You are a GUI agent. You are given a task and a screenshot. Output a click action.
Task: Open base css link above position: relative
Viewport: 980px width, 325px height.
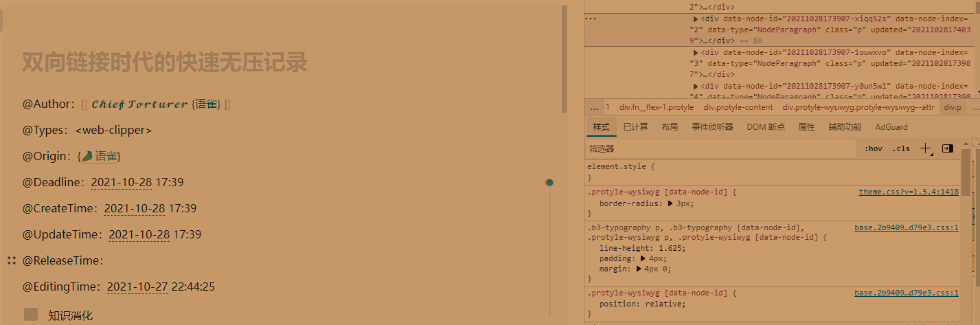[907, 293]
